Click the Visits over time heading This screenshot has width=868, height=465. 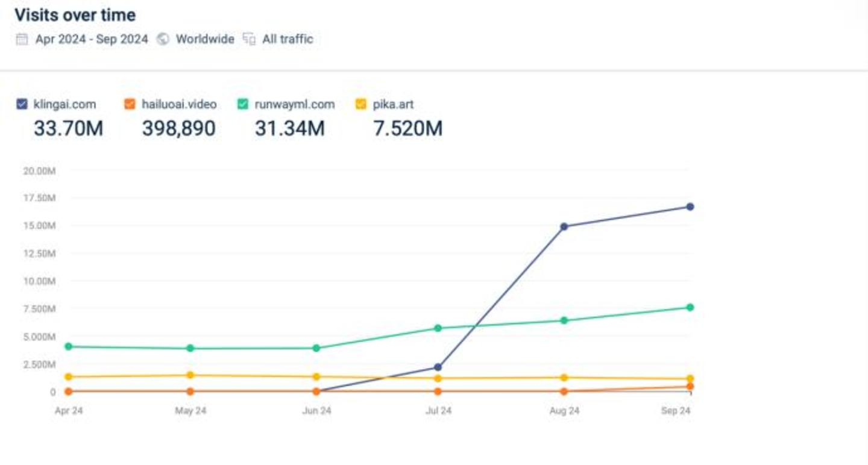point(75,15)
